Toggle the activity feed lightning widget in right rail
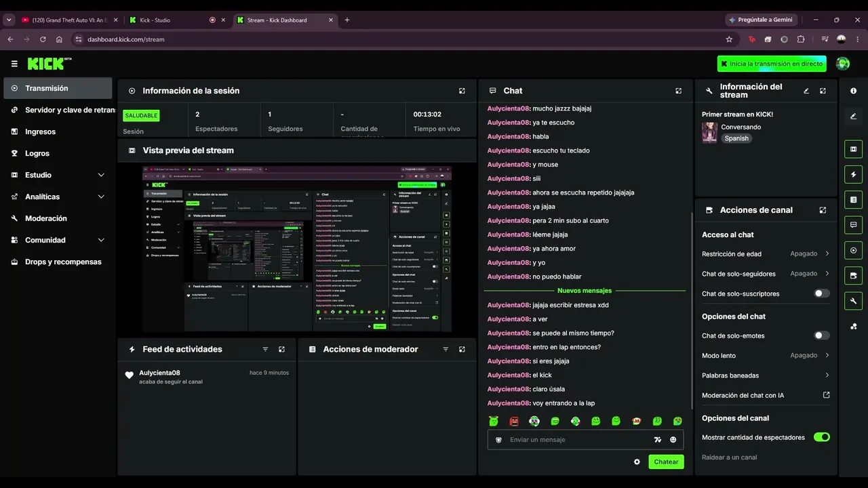The width and height of the screenshot is (868, 488). (x=853, y=174)
